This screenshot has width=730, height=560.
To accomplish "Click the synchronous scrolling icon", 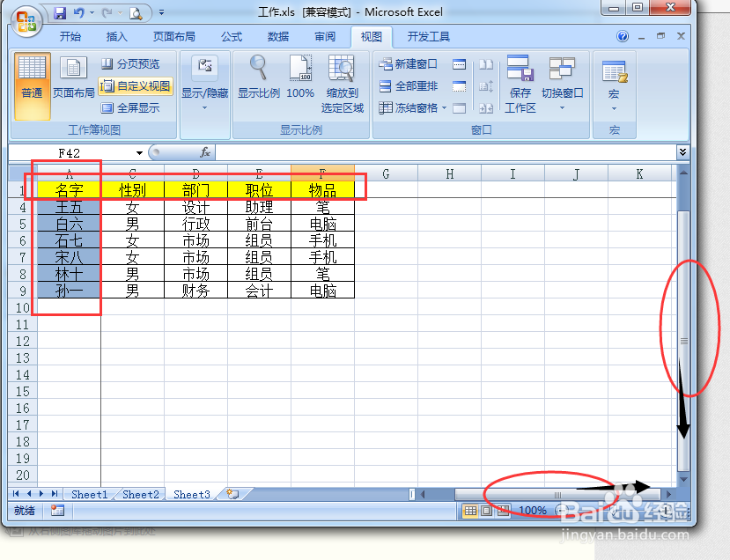I will [486, 86].
